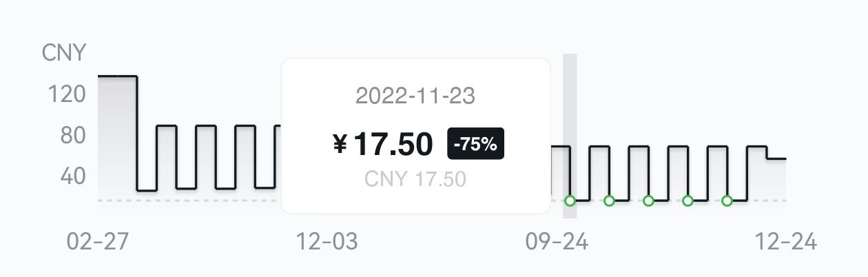This screenshot has width=868, height=277.
Task: Click the 09-24 date axis label
Action: (x=557, y=242)
